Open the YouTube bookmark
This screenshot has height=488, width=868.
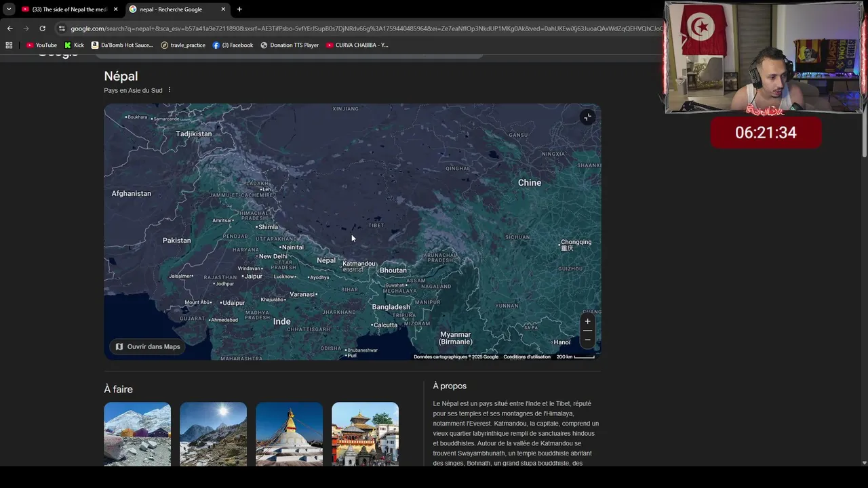[x=41, y=45]
